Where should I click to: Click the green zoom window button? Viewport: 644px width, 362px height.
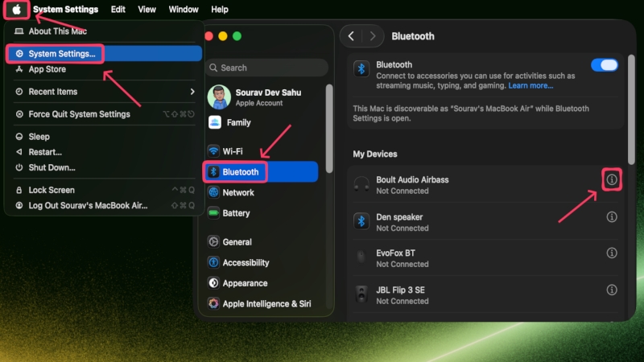(237, 36)
